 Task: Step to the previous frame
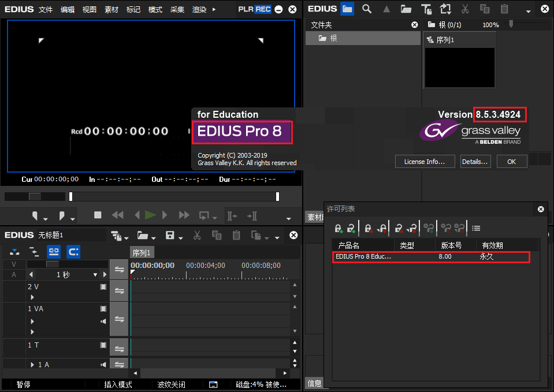(x=137, y=215)
